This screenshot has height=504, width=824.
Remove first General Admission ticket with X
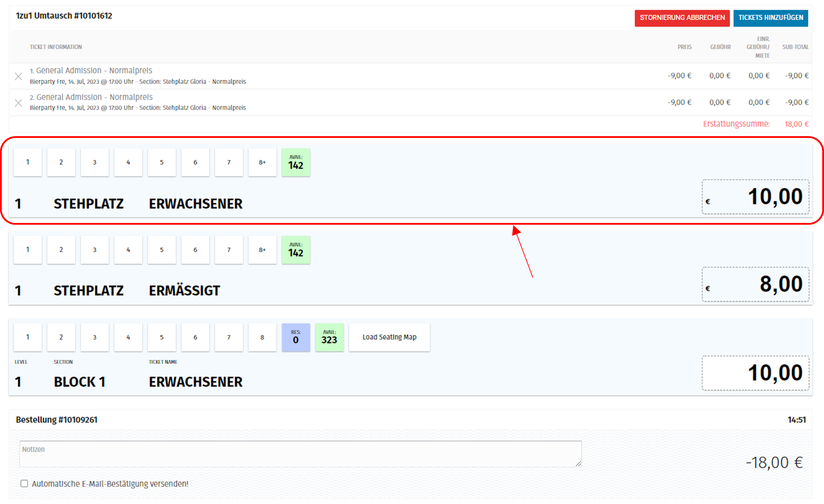pos(19,76)
